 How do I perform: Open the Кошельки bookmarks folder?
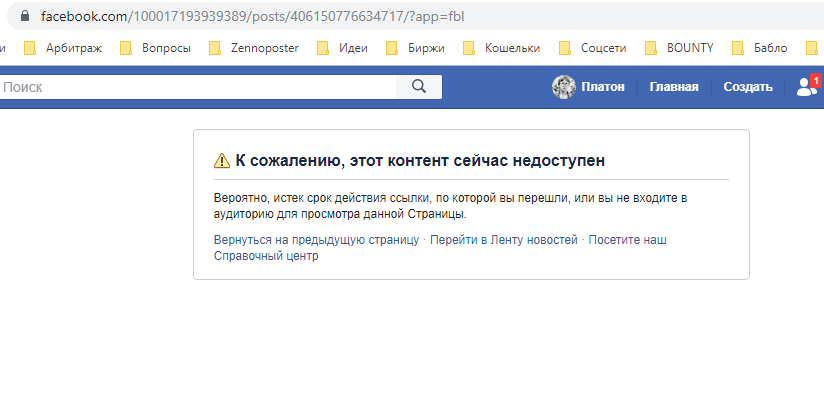pyautogui.click(x=502, y=48)
